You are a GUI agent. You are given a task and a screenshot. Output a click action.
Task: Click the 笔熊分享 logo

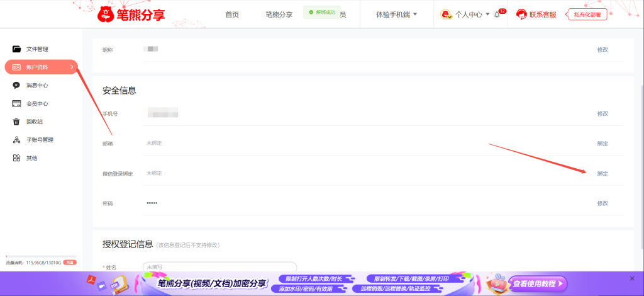click(131, 14)
